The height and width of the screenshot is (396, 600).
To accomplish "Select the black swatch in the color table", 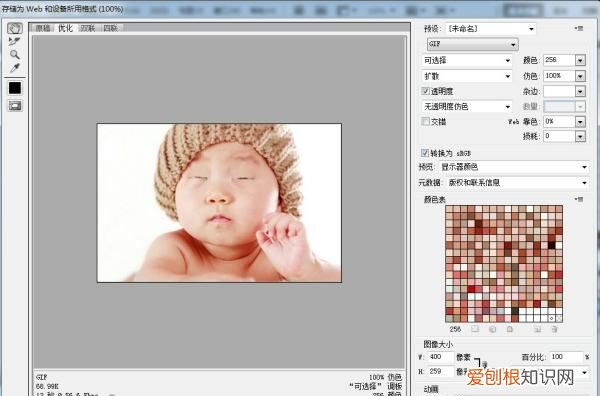I will tap(551, 244).
